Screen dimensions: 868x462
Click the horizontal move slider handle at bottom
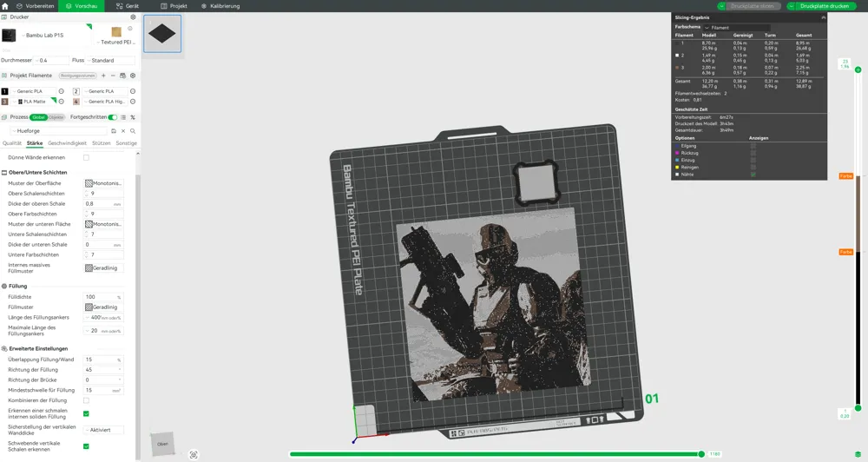point(701,454)
